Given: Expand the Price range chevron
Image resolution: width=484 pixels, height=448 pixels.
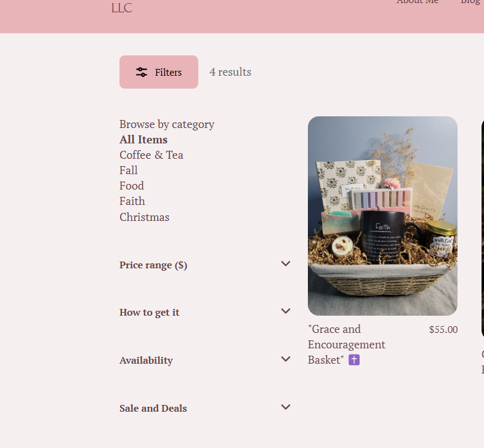Looking at the screenshot, I should pyautogui.click(x=286, y=264).
